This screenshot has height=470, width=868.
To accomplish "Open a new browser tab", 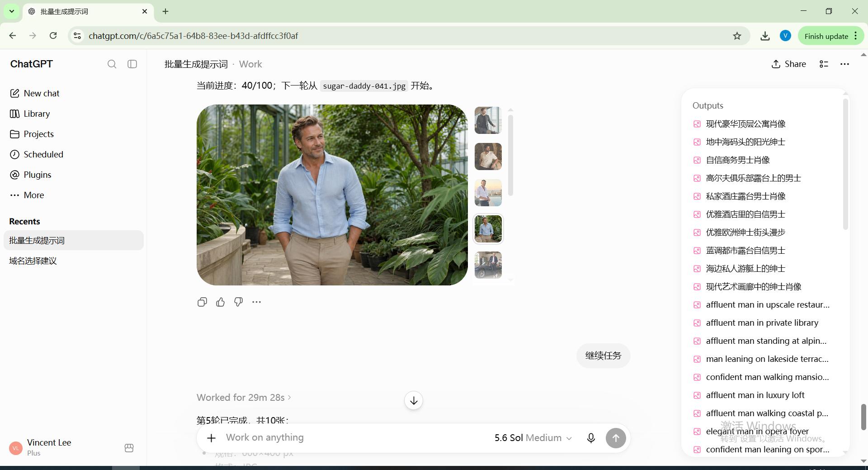I will tap(165, 11).
